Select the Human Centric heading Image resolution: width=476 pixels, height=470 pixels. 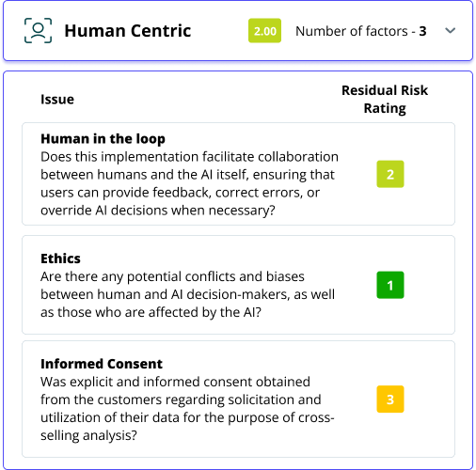click(128, 31)
